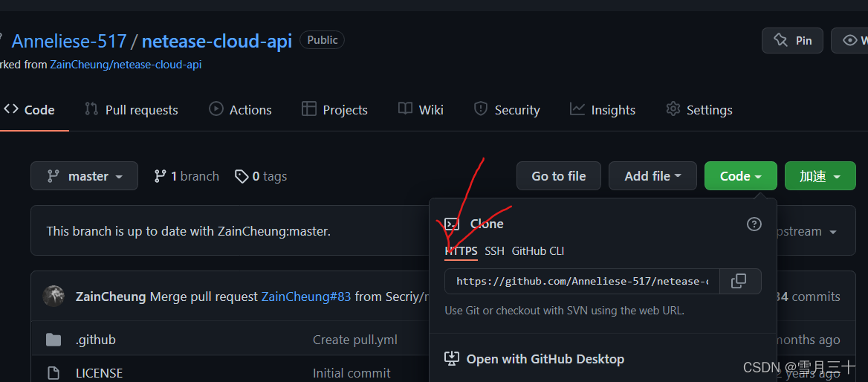View the 0 tags list
This screenshot has width=868, height=382.
pos(261,176)
